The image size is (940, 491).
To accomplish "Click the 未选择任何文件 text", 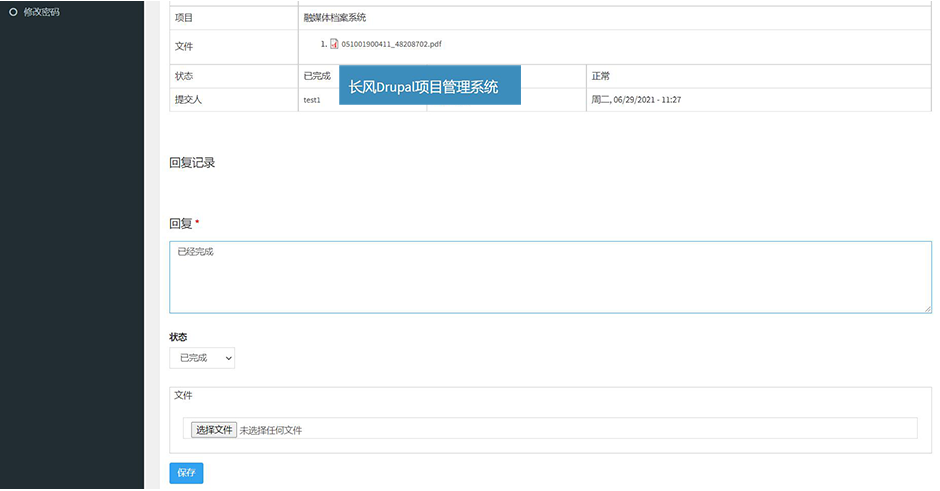I will [x=271, y=430].
